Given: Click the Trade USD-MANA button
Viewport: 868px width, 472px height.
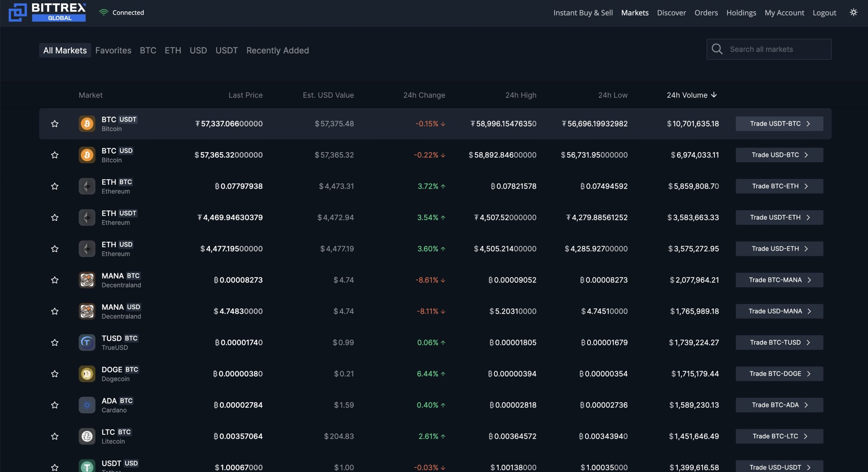Looking at the screenshot, I should pos(779,311).
